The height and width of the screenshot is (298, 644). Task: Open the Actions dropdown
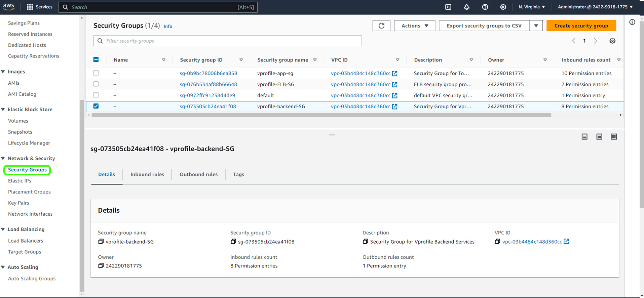414,26
